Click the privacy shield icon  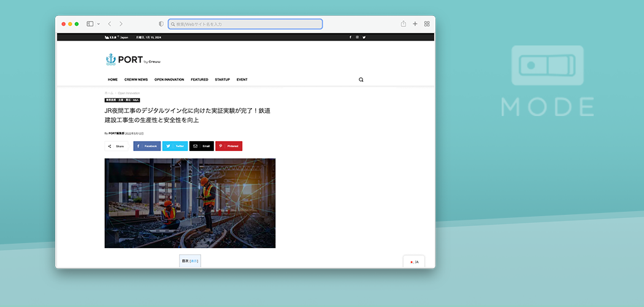[161, 24]
